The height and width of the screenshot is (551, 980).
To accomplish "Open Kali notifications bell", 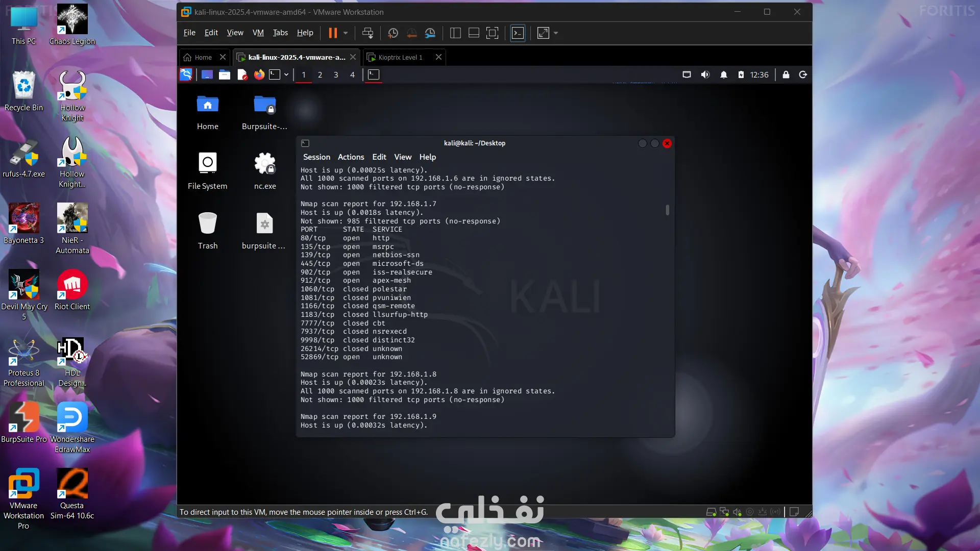I will point(723,75).
